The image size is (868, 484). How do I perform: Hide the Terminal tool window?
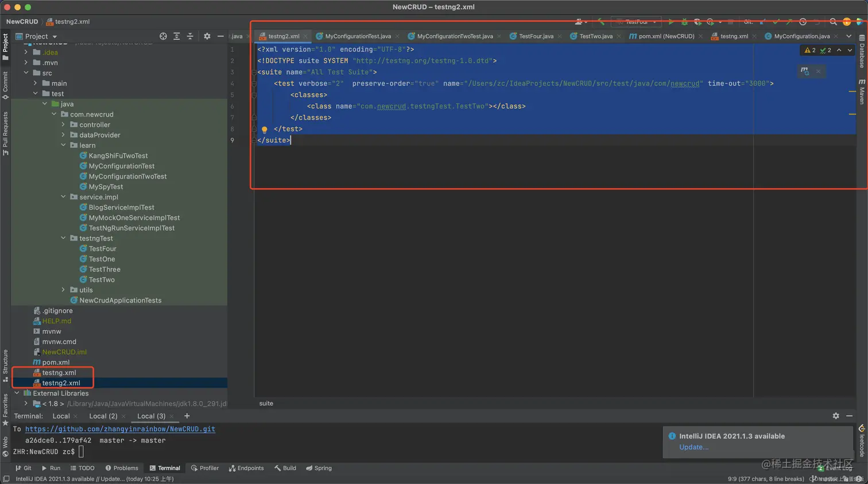point(850,416)
